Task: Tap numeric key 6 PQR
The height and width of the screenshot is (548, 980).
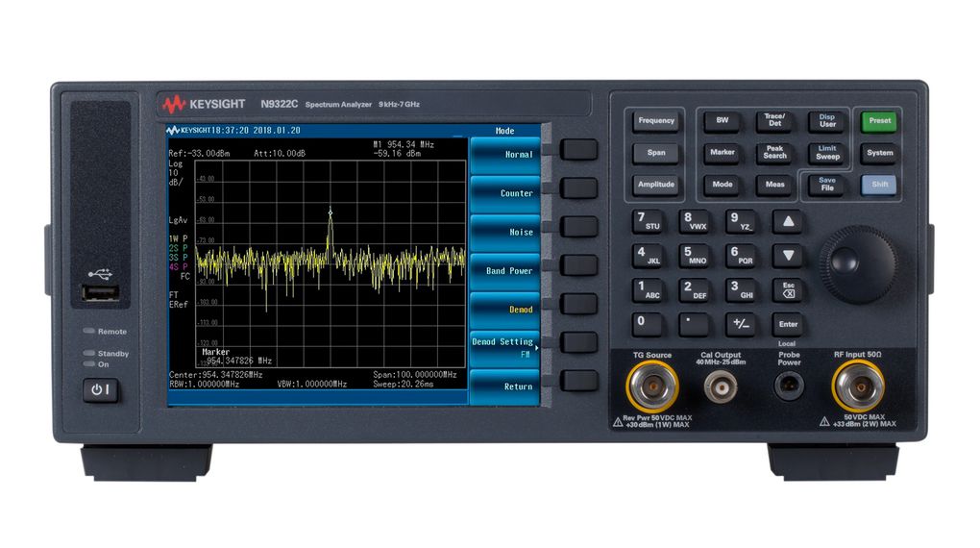Action: tap(742, 256)
